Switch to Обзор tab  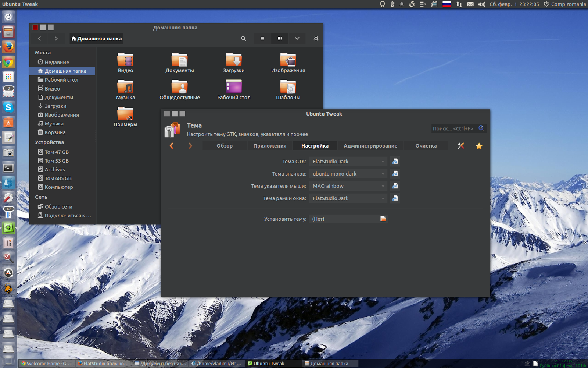pyautogui.click(x=225, y=146)
